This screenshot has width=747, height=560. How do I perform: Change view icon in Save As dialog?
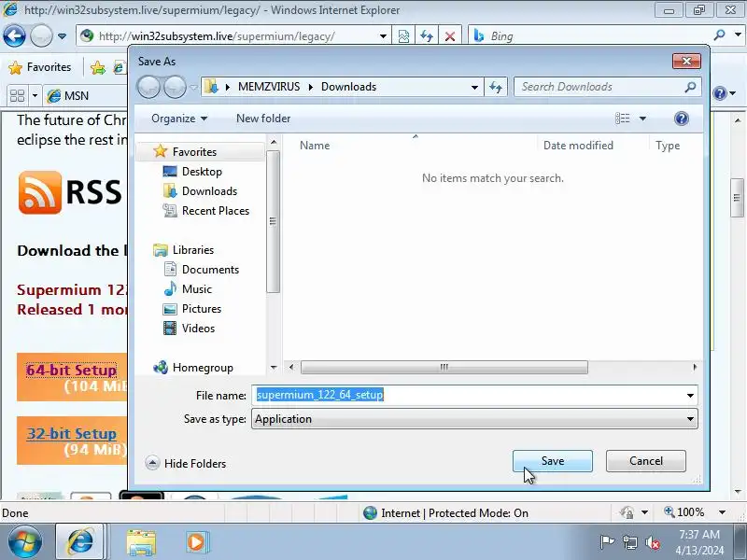[622, 119]
